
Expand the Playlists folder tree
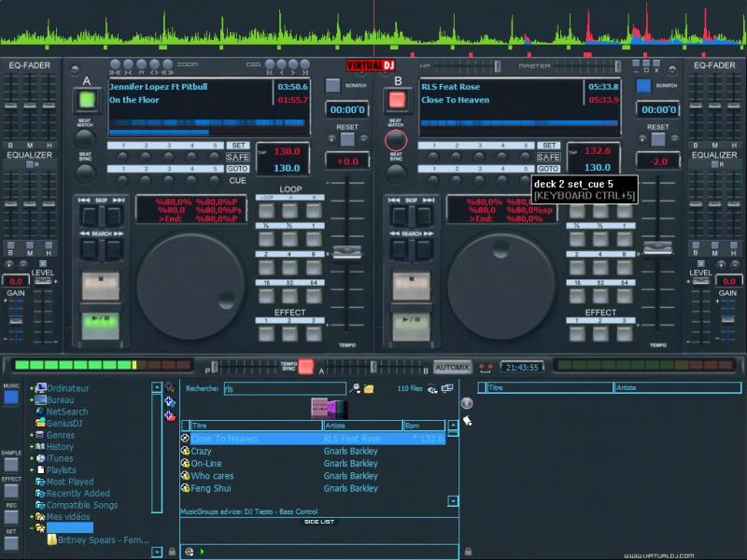tap(32, 470)
